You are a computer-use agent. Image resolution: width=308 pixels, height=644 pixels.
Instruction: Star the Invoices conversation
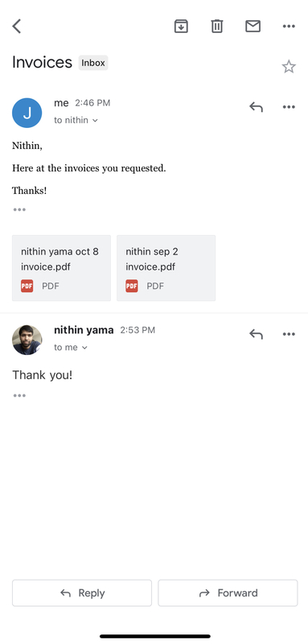point(289,67)
